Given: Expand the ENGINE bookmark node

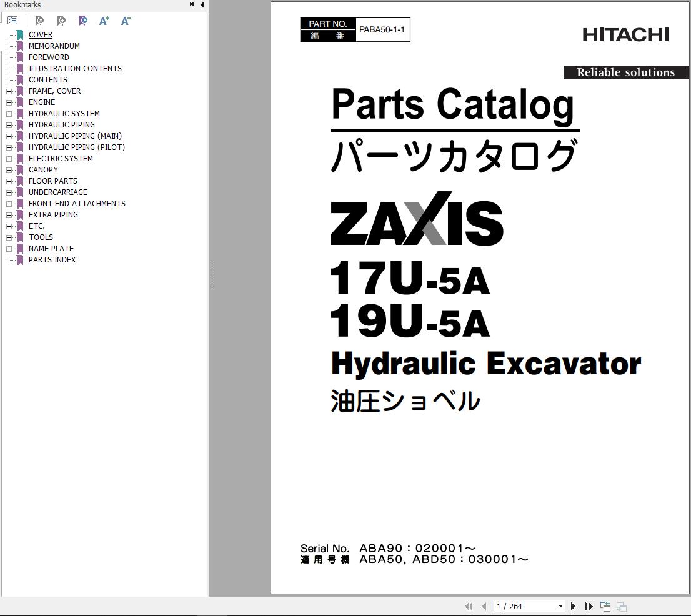Looking at the screenshot, I should (x=9, y=102).
